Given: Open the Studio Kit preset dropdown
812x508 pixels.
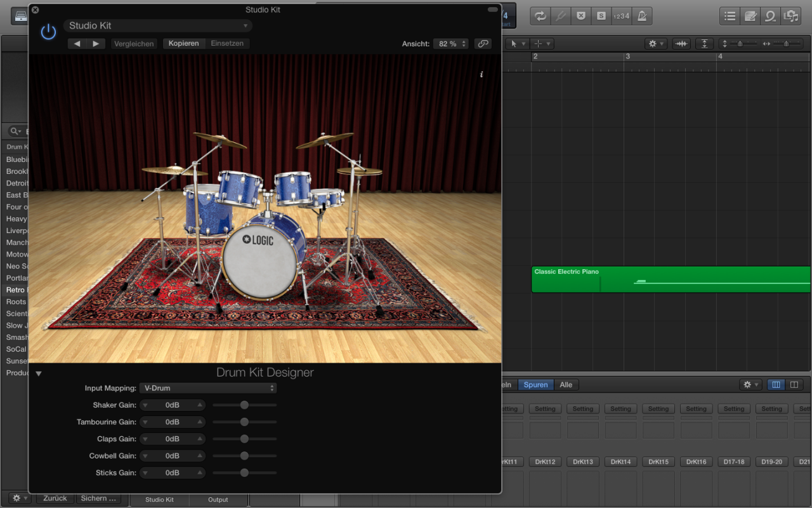Looking at the screenshot, I should pyautogui.click(x=157, y=25).
